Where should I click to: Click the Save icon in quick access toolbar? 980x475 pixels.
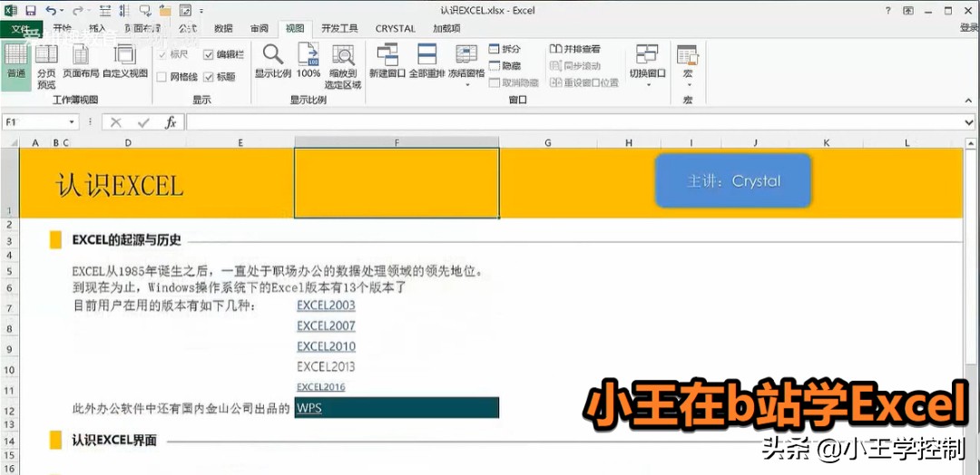click(31, 11)
